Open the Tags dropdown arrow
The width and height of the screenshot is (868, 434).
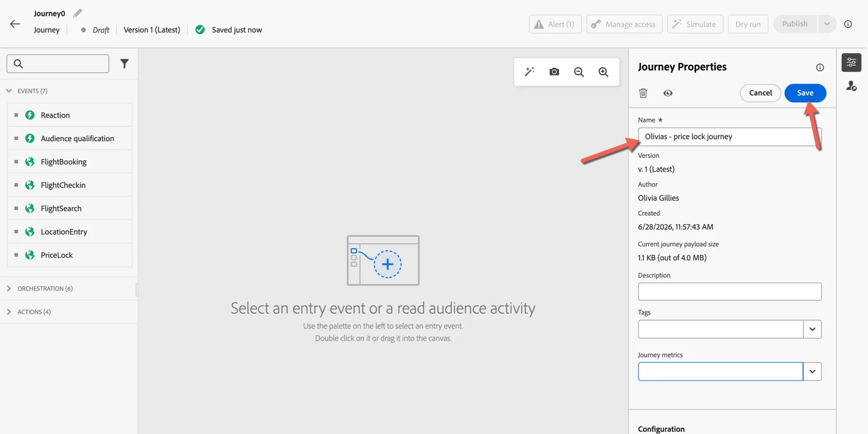pos(813,329)
